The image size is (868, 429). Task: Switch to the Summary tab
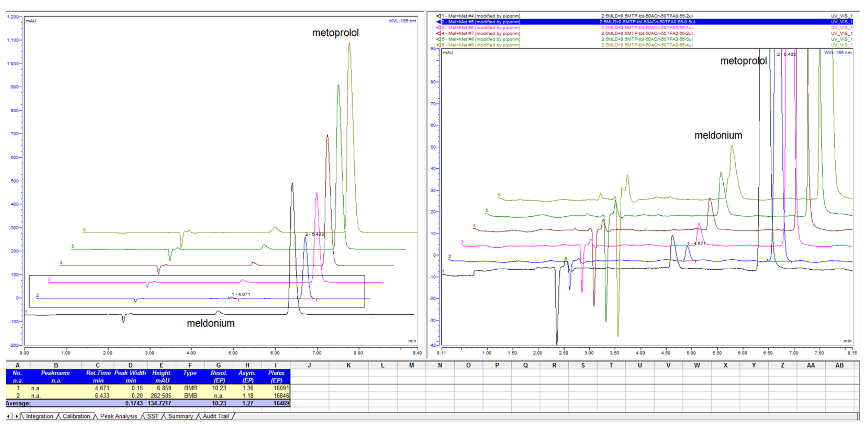coord(180,416)
